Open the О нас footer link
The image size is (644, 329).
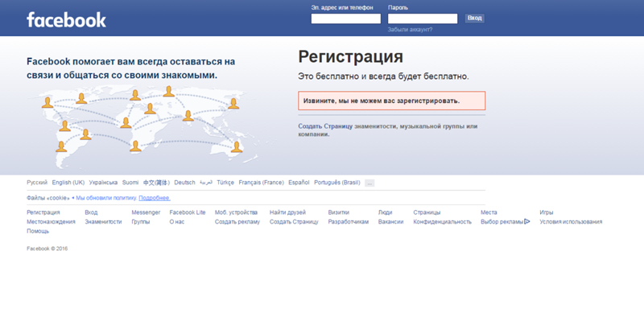tap(177, 222)
